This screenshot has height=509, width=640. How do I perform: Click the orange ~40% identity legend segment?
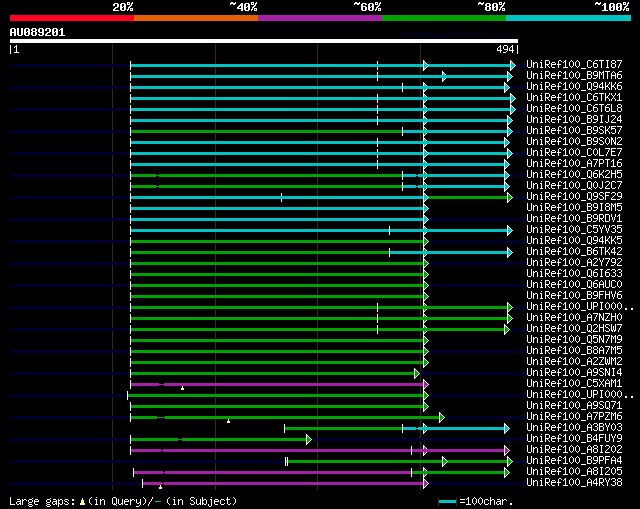coord(196,18)
